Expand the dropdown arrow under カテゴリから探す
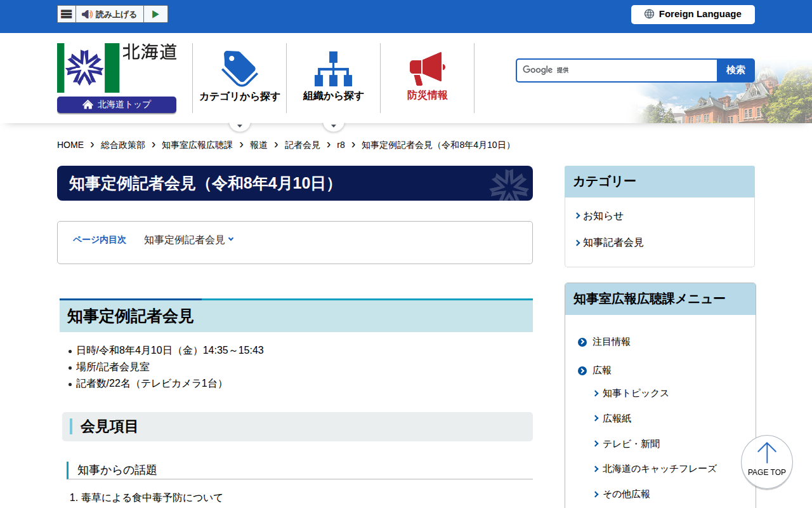Screen dimensions: 812x508 (240, 124)
